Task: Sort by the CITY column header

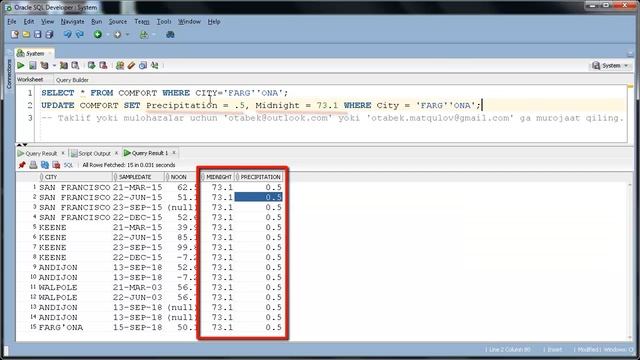Action: click(x=76, y=177)
